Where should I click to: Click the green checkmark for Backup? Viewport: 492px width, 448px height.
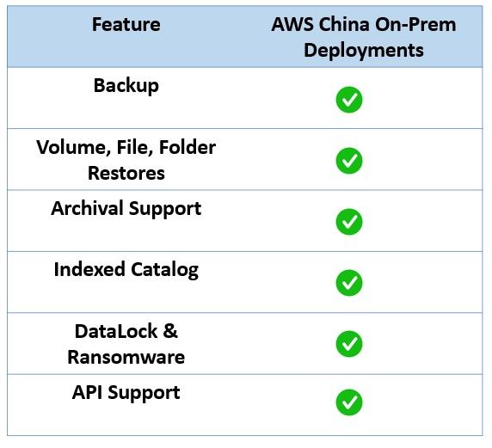[349, 100]
